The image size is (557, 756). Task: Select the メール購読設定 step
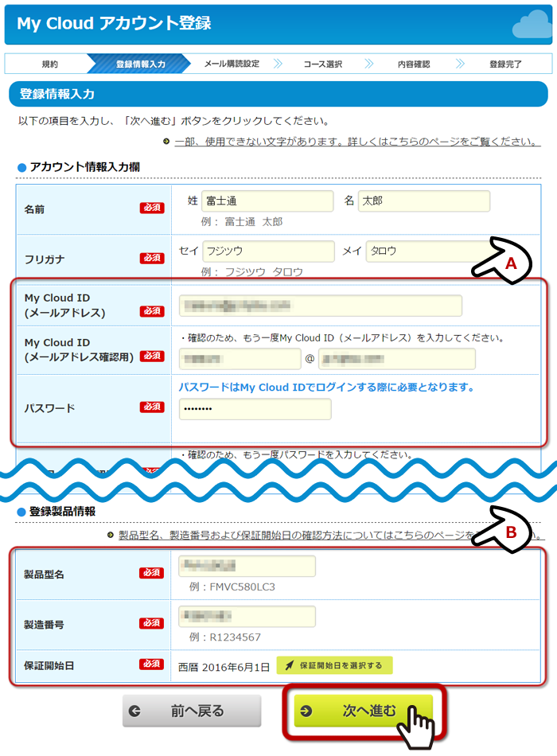[232, 64]
